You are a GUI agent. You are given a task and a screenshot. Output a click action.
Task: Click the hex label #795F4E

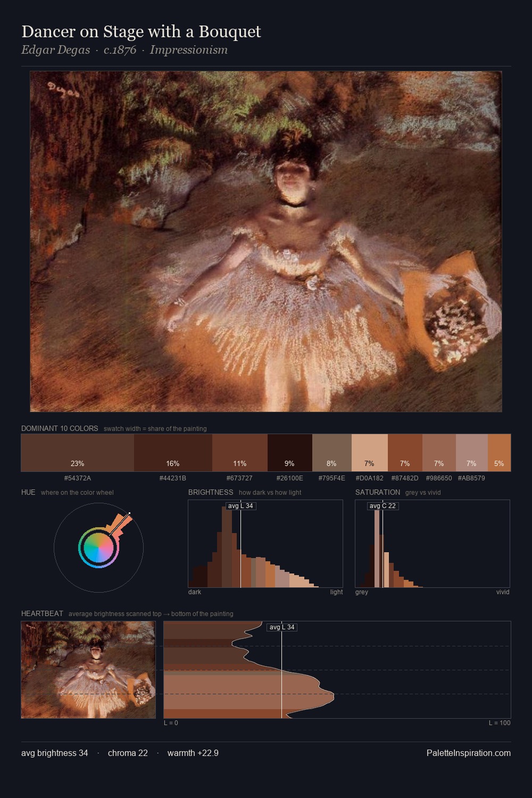coord(332,478)
